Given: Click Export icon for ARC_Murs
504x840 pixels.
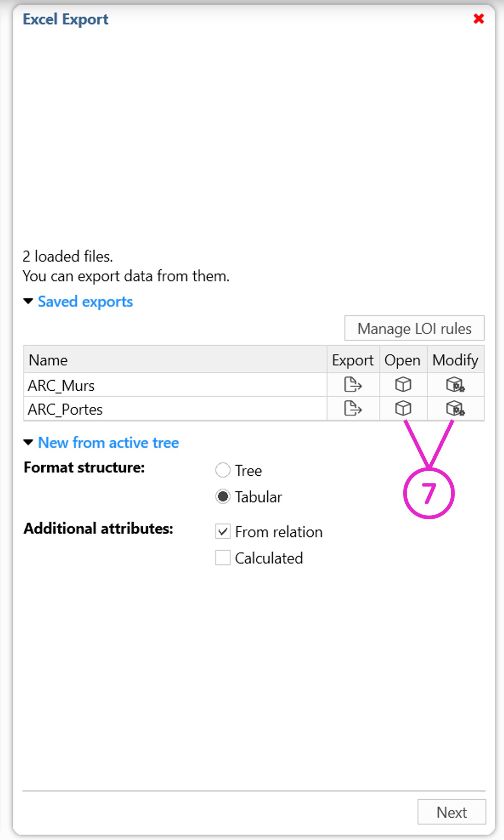Looking at the screenshot, I should tap(353, 385).
